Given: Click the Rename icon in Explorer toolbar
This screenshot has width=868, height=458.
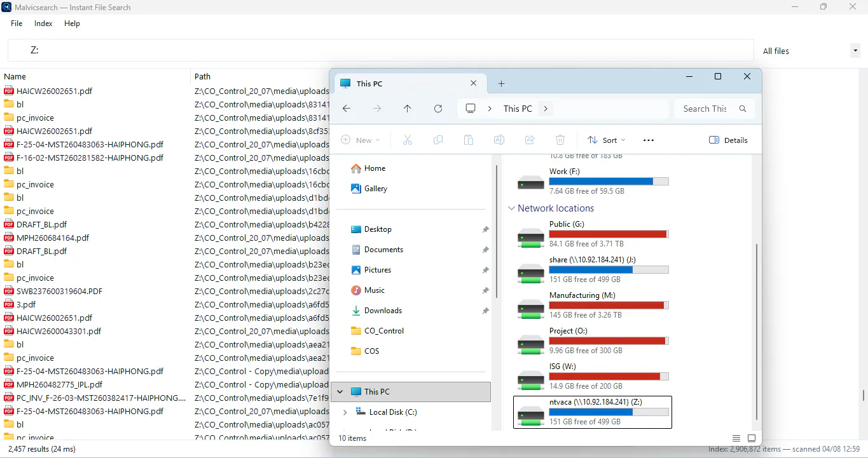Looking at the screenshot, I should (499, 140).
